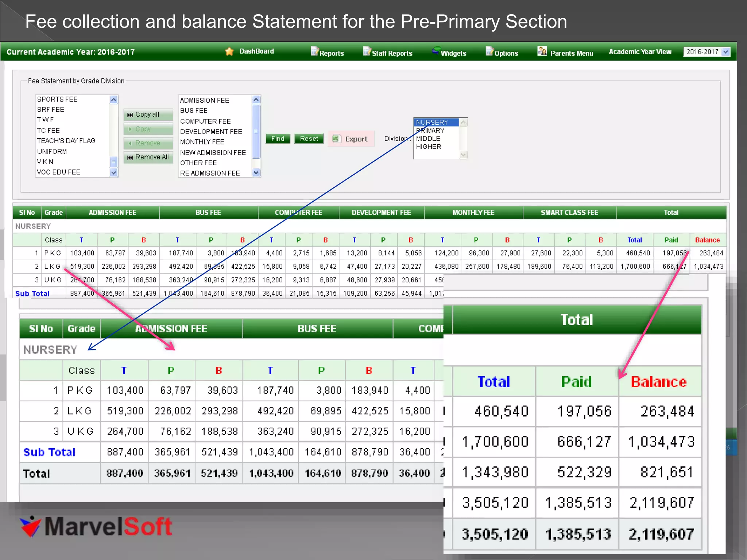Select NEW ADMISSION FEE in selected list
Viewport: 747px width, 560px height.
click(x=213, y=152)
